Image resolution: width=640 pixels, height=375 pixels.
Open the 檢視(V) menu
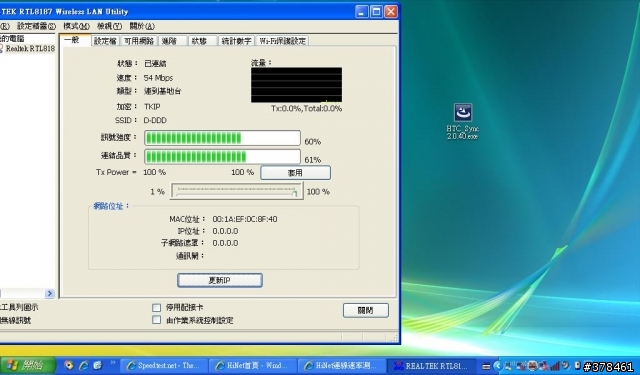109,27
